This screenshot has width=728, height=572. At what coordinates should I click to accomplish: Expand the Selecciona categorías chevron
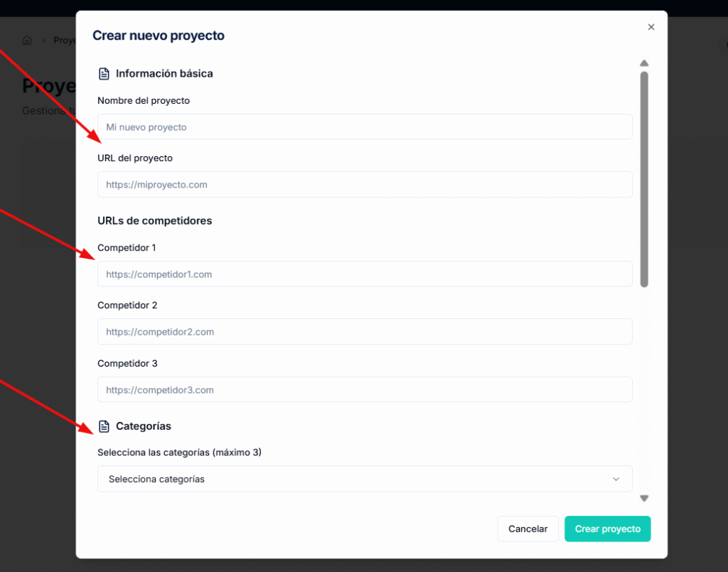click(x=616, y=479)
